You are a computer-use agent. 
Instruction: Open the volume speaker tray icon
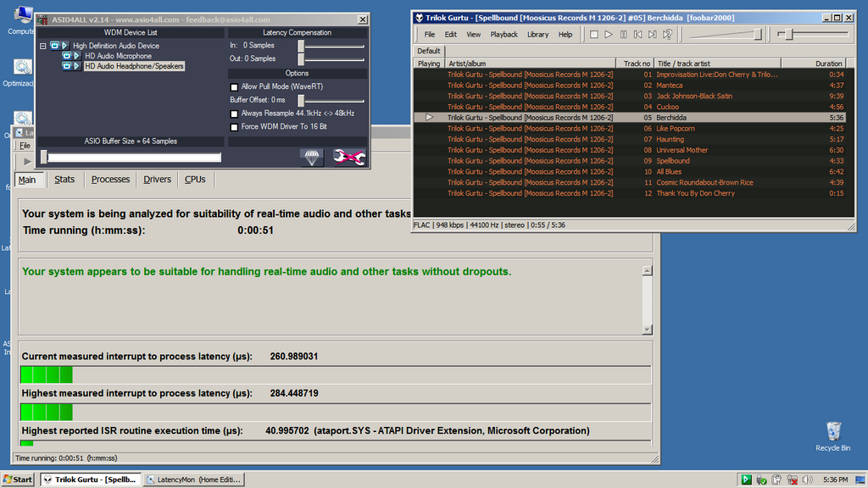[808, 480]
